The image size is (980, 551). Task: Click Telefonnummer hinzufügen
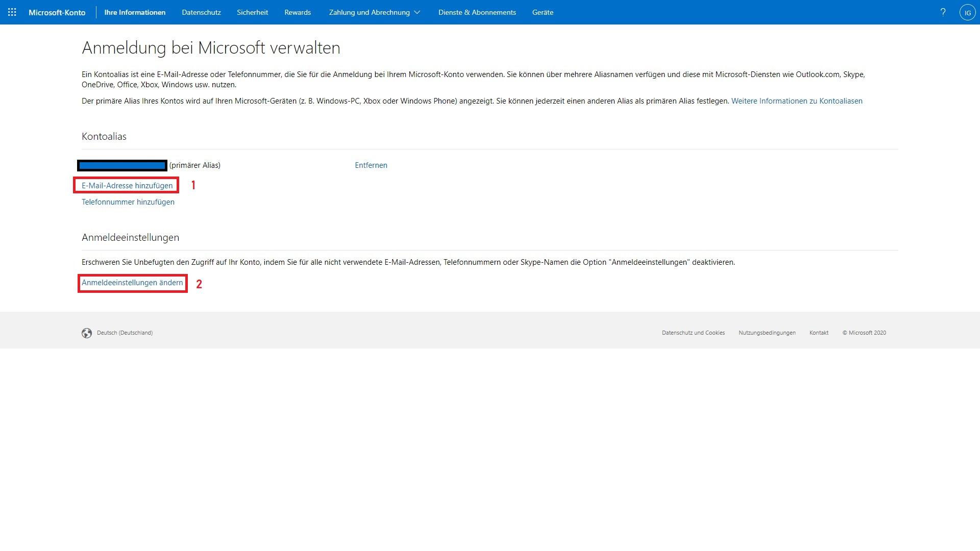tap(128, 202)
